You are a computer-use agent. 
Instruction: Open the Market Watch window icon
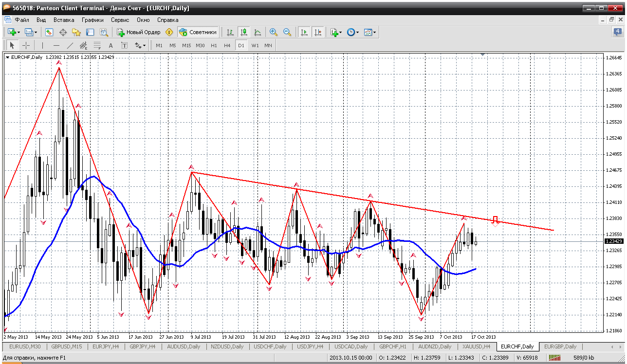point(49,32)
